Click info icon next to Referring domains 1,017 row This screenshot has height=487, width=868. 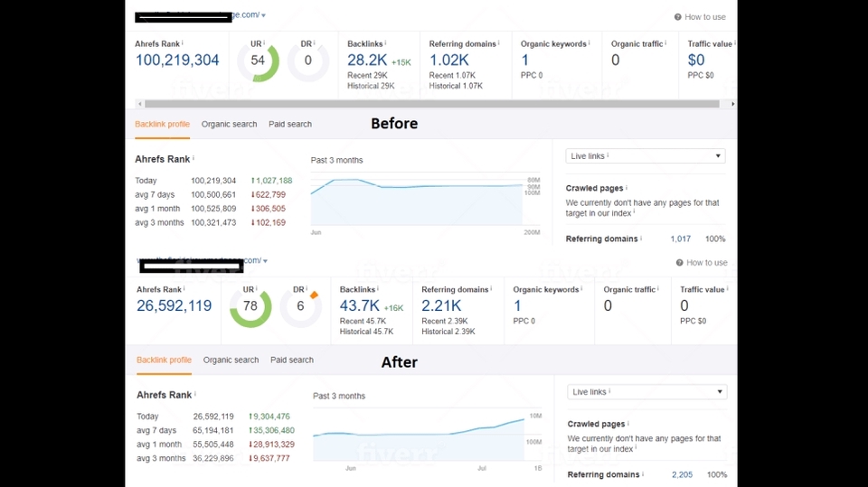(x=641, y=239)
